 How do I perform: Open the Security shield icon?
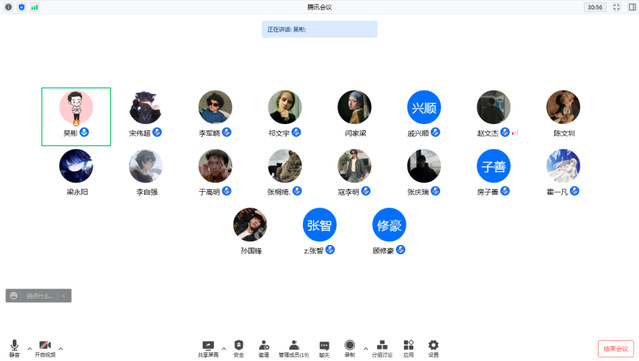[238, 349]
